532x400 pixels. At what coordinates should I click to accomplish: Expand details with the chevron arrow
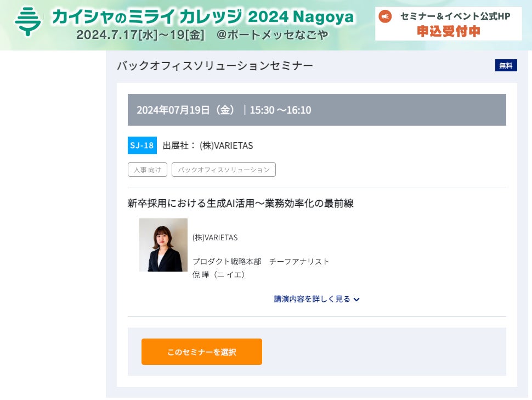click(356, 300)
